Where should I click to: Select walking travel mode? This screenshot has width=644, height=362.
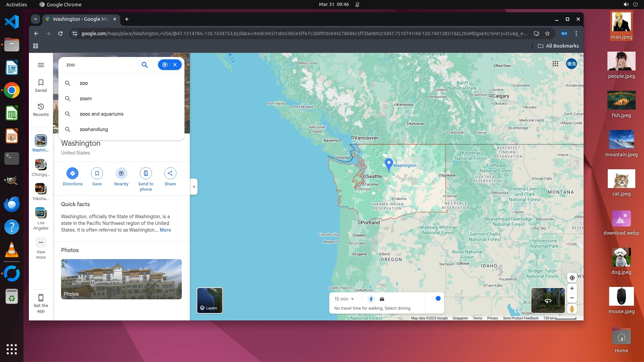click(x=371, y=299)
